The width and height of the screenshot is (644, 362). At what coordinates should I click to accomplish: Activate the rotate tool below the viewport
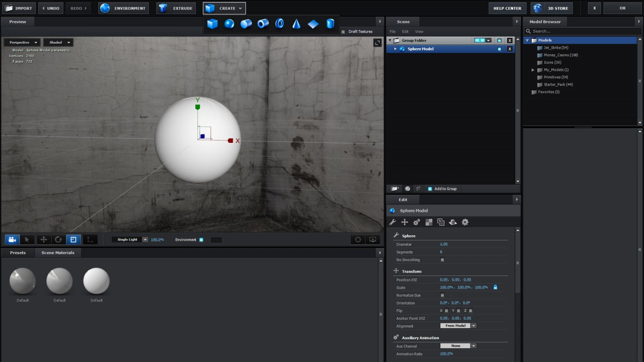pos(58,240)
